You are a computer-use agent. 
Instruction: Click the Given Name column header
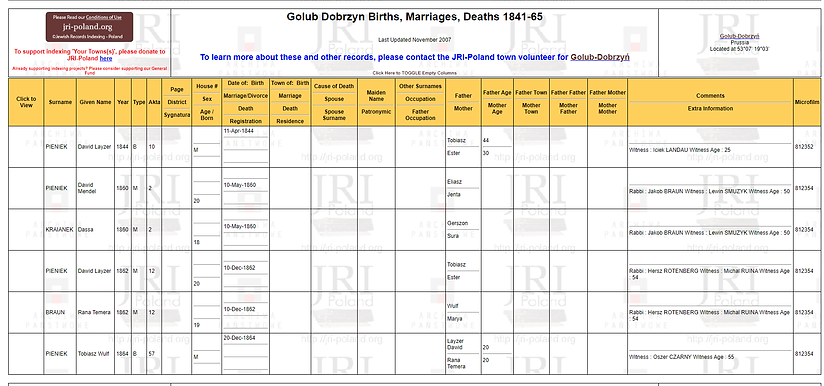pos(95,102)
